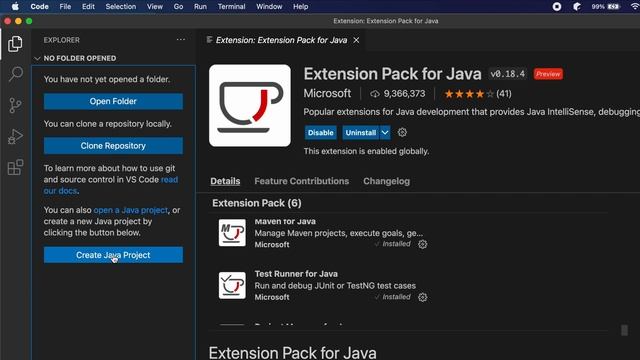
Task: Click the Clone Repository button
Action: (113, 146)
